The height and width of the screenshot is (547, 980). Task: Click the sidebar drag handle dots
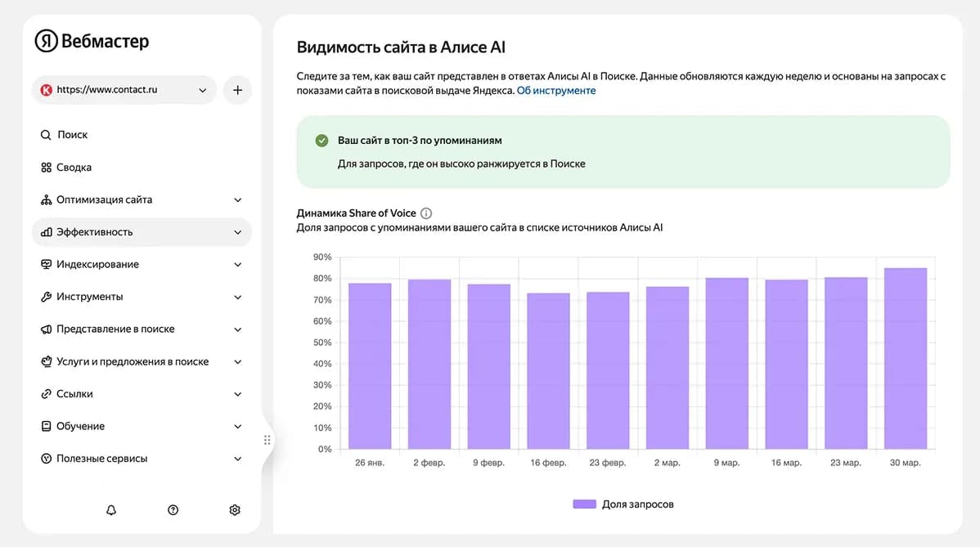click(x=267, y=440)
